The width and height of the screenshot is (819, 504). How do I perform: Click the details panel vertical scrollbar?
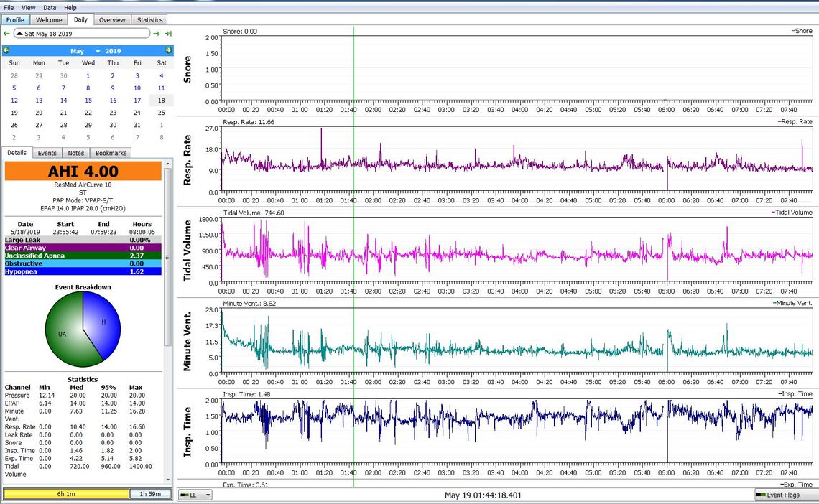(167, 257)
